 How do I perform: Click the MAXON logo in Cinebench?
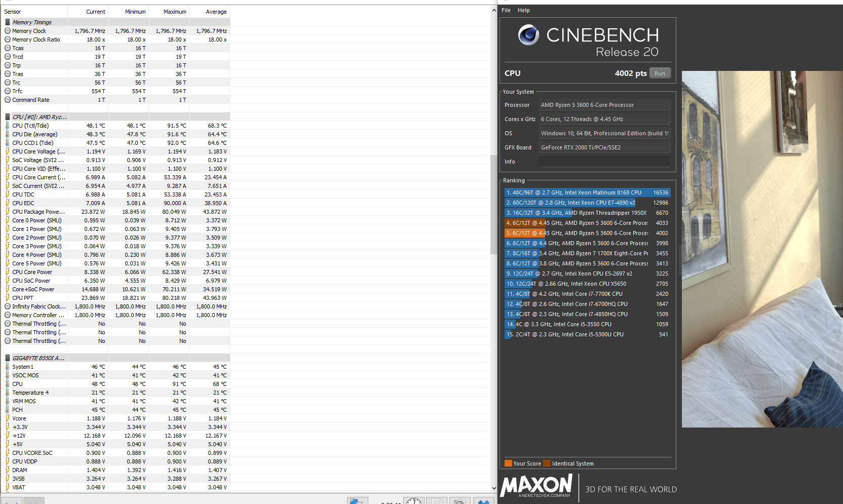537,486
